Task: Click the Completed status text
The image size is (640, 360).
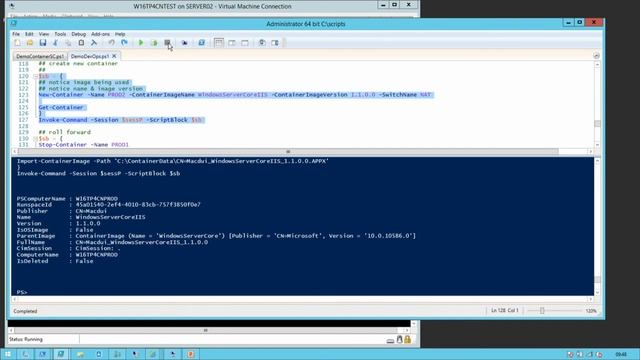Action: click(25, 311)
